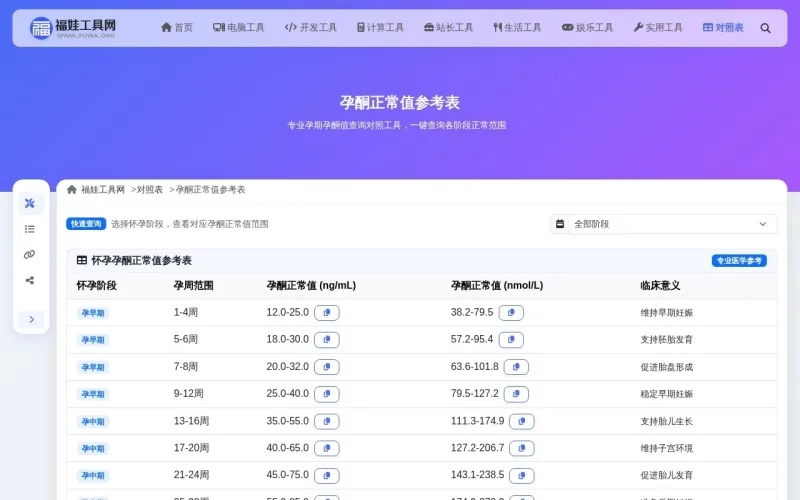
Task: Click the 支持胎儿生长 cell
Action: (x=667, y=422)
